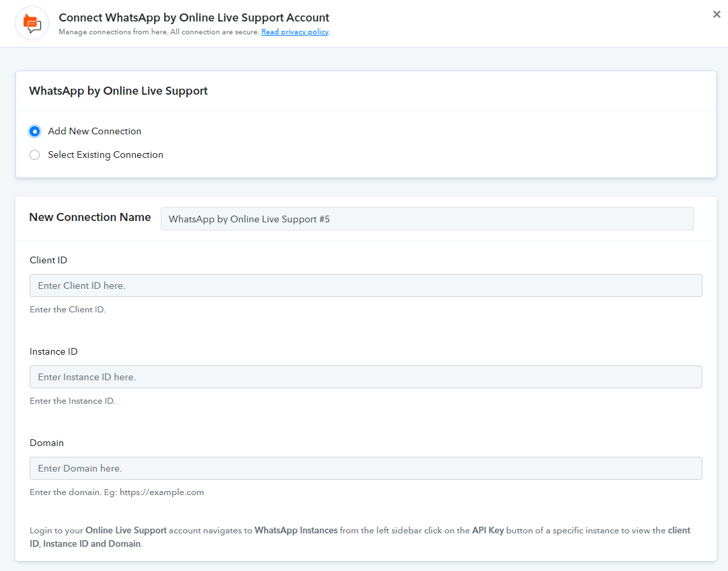This screenshot has height=571, width=728.
Task: Click the New Connection Name label
Action: [x=90, y=217]
